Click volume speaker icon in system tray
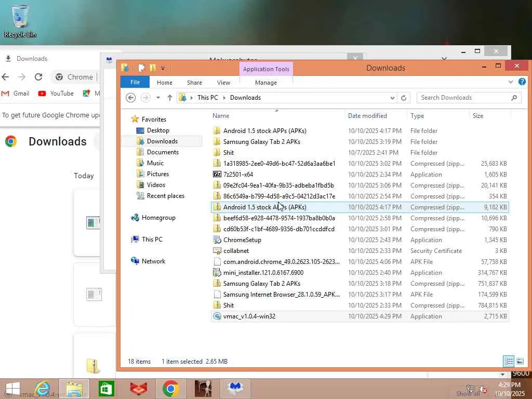This screenshot has height=399, width=532. pos(483,389)
